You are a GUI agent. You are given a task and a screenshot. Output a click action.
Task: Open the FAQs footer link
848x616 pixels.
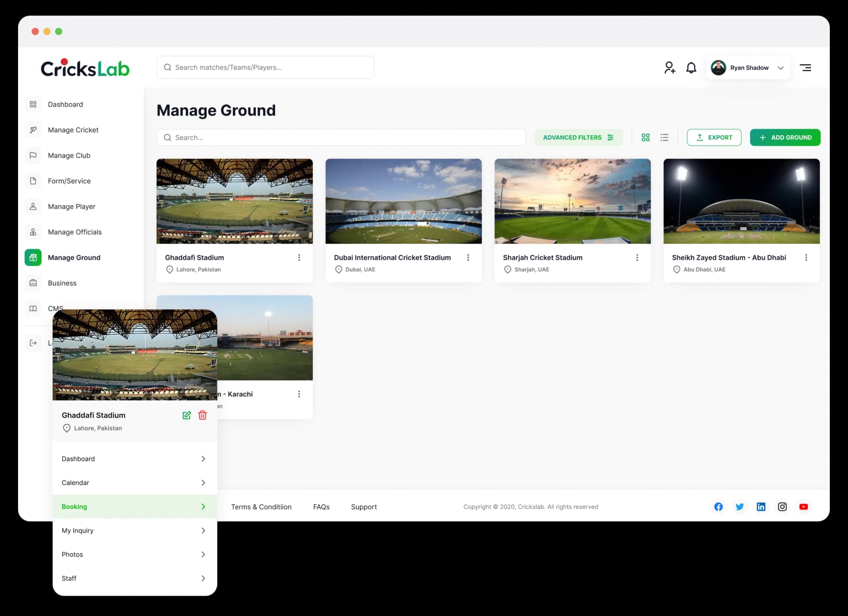[x=321, y=507]
